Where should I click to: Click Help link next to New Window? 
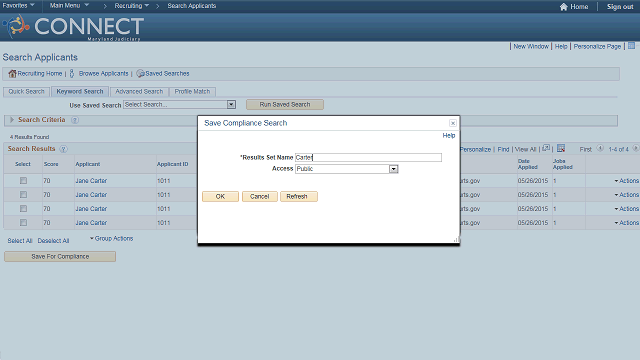[561, 47]
